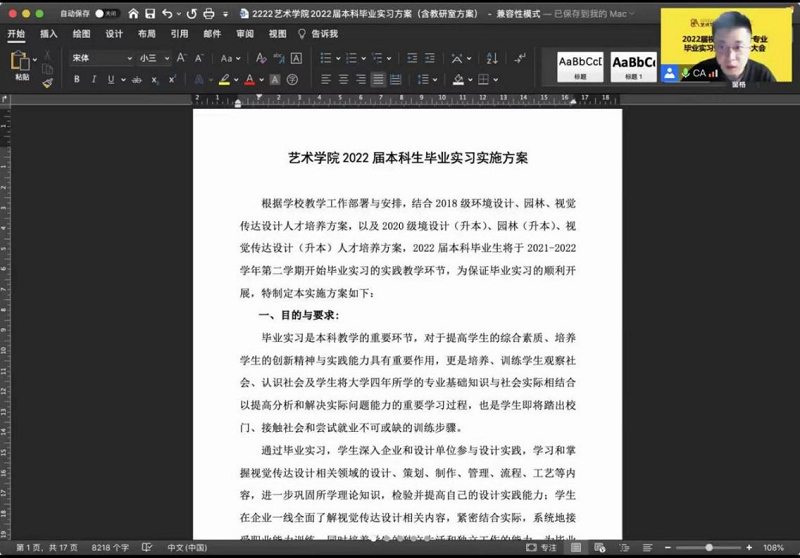Screen dimensions: 800x558
Task: Open the font size dropdown showing 小三
Action: tap(154, 58)
